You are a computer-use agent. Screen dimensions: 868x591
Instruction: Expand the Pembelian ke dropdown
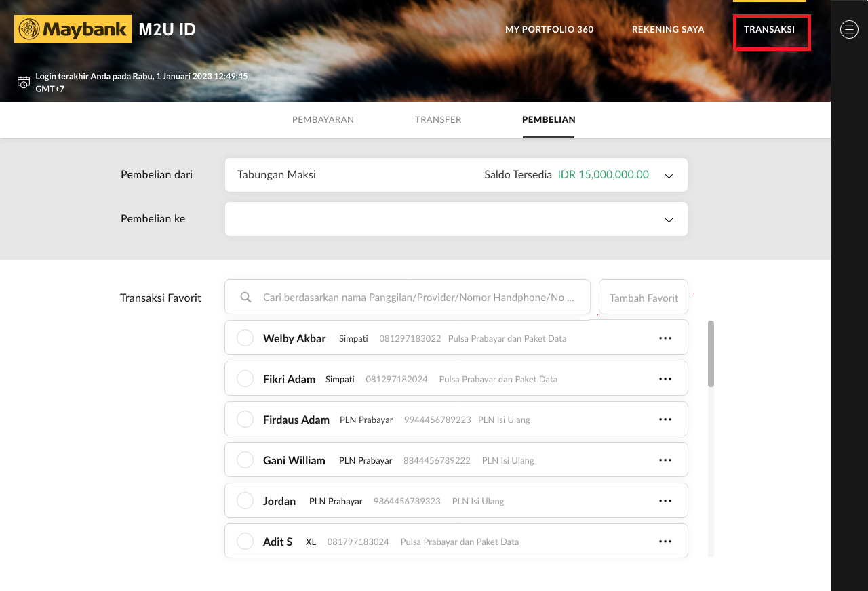click(668, 220)
